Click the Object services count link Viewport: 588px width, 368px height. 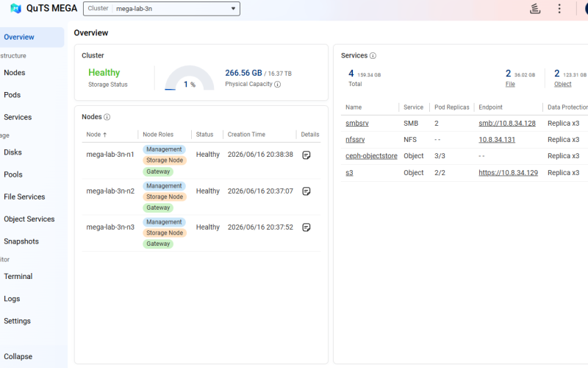click(x=562, y=84)
